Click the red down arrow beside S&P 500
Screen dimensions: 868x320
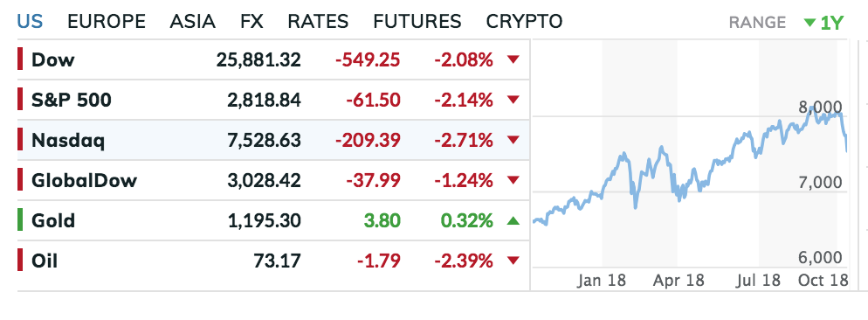tap(513, 100)
